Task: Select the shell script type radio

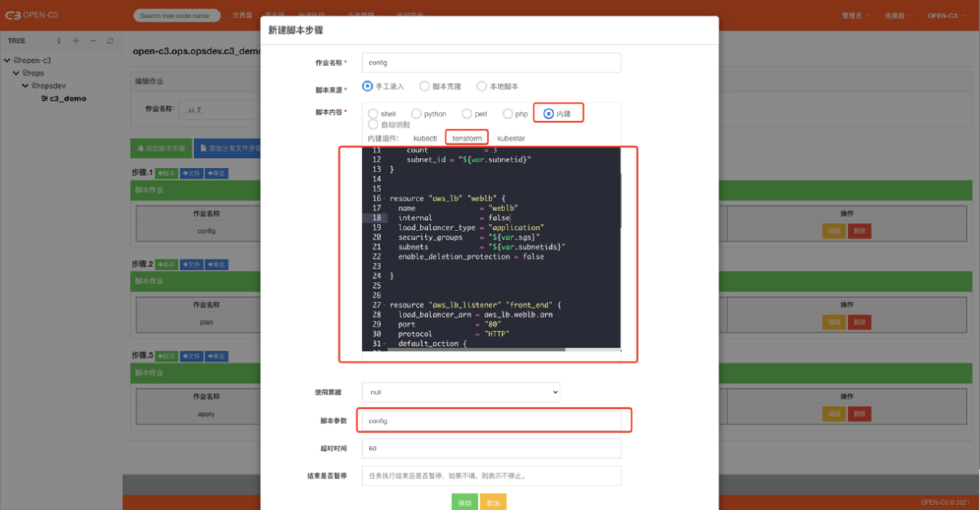Action: click(373, 114)
